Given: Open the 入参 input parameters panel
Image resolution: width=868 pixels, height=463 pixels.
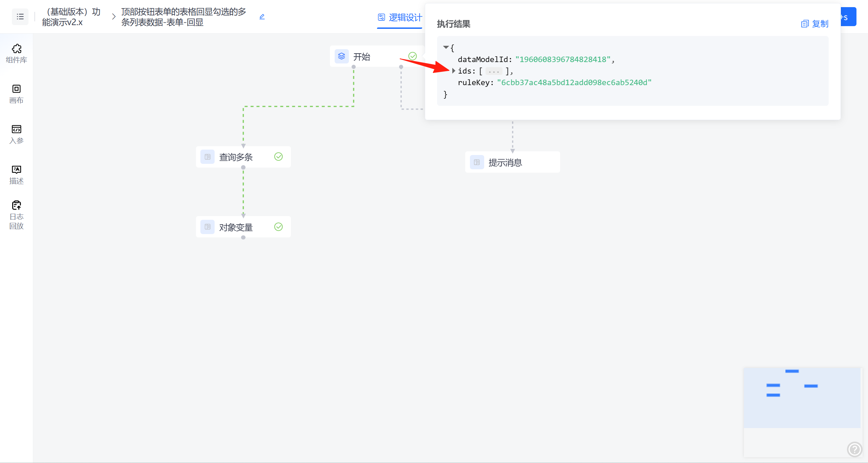Looking at the screenshot, I should pos(16,134).
